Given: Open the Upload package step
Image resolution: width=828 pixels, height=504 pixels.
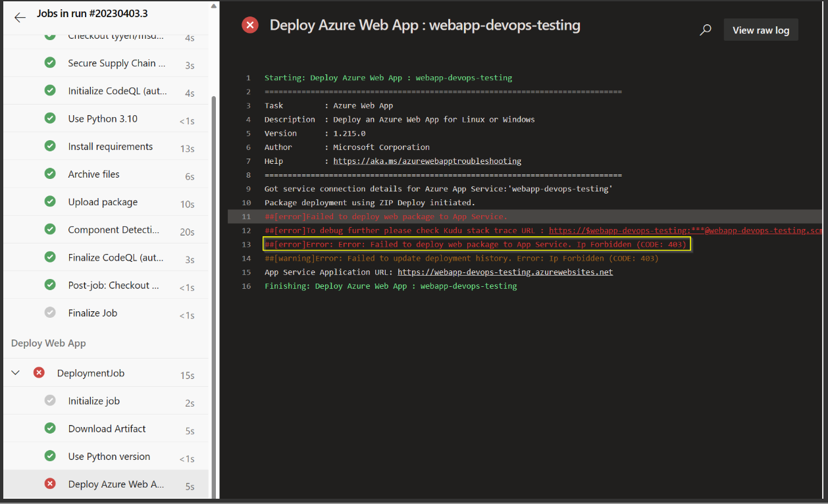Looking at the screenshot, I should pyautogui.click(x=106, y=201).
